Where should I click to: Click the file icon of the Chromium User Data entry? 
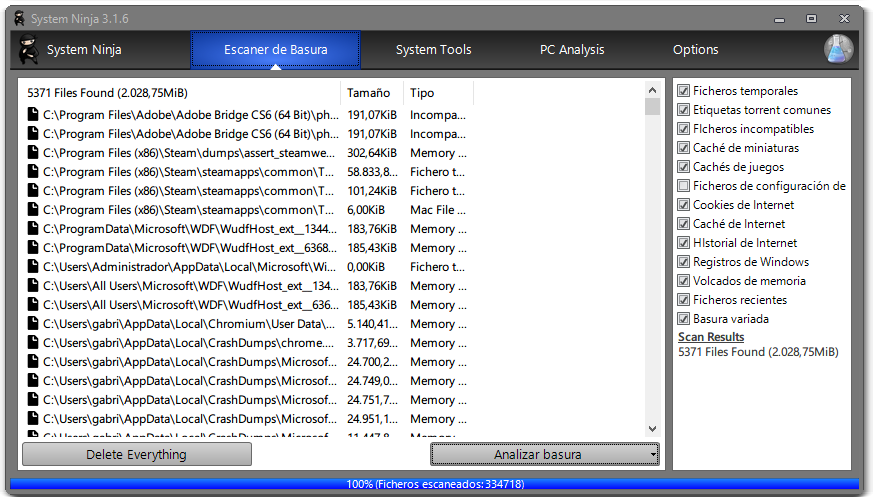tap(33, 324)
